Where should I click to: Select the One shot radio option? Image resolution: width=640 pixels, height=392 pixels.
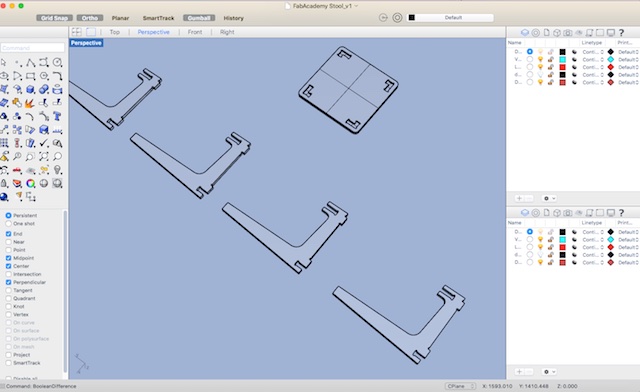pos(8,223)
